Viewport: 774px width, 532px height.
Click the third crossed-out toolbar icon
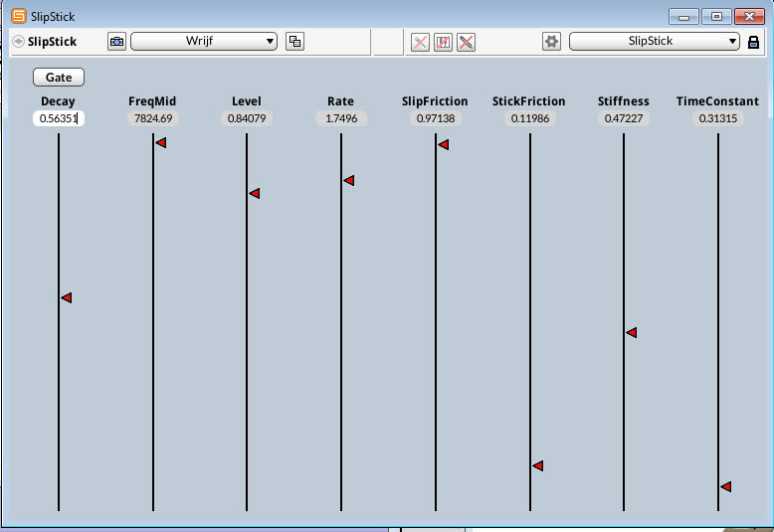[466, 42]
